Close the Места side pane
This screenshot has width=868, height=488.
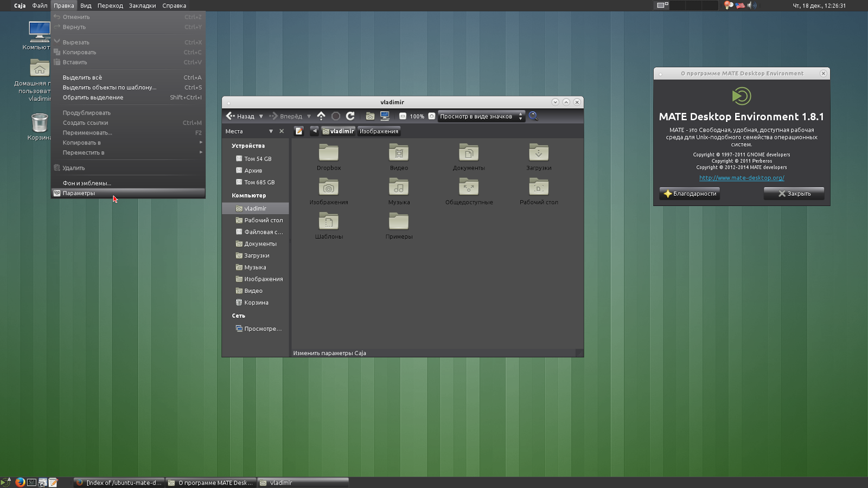pyautogui.click(x=282, y=131)
